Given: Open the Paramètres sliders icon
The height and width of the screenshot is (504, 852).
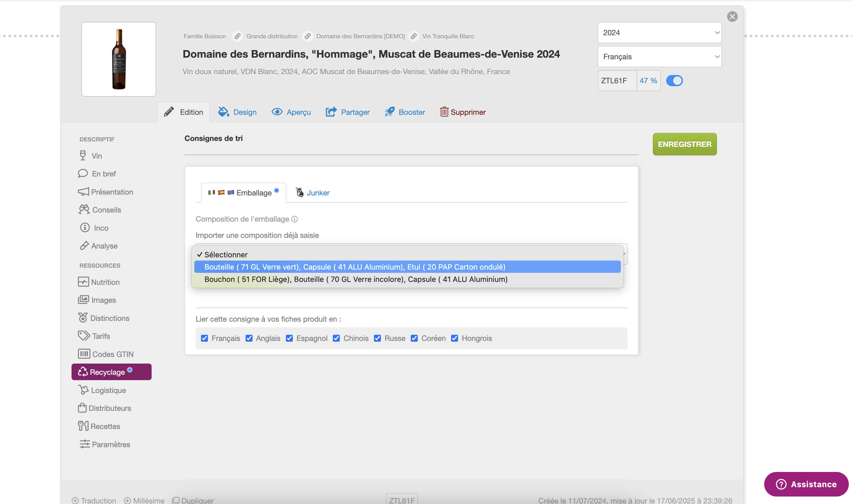Looking at the screenshot, I should tap(85, 444).
